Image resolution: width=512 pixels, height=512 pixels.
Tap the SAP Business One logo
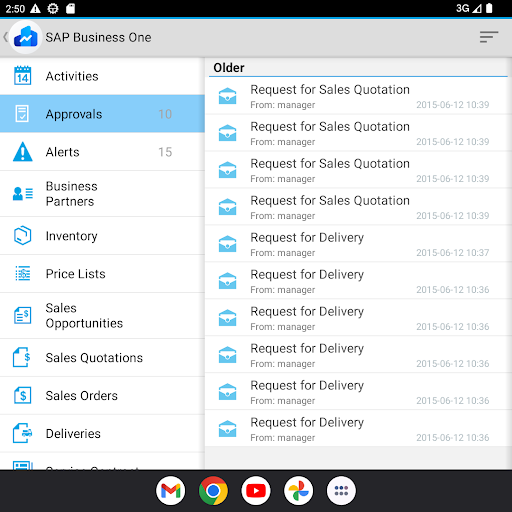pyautogui.click(x=25, y=37)
